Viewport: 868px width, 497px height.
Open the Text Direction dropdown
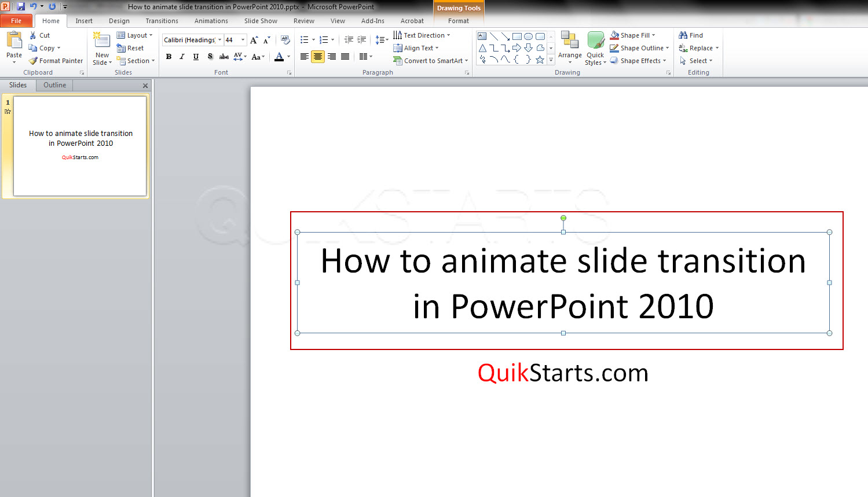pos(422,35)
